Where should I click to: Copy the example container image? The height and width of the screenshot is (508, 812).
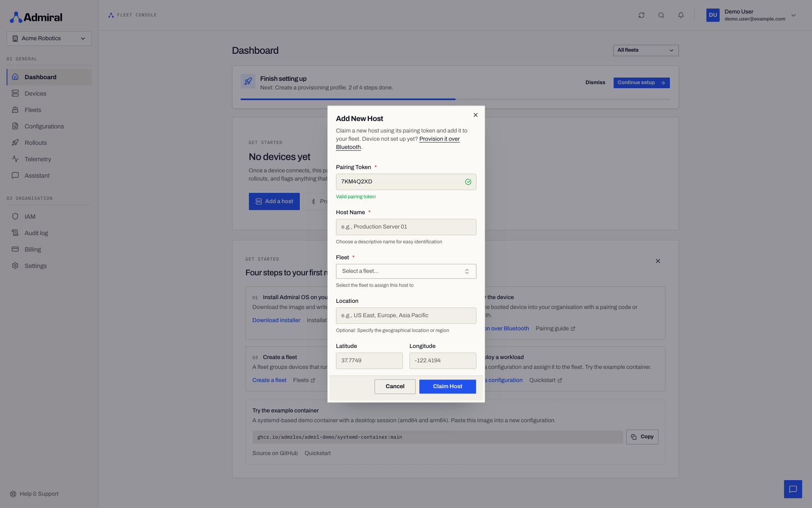tap(642, 437)
